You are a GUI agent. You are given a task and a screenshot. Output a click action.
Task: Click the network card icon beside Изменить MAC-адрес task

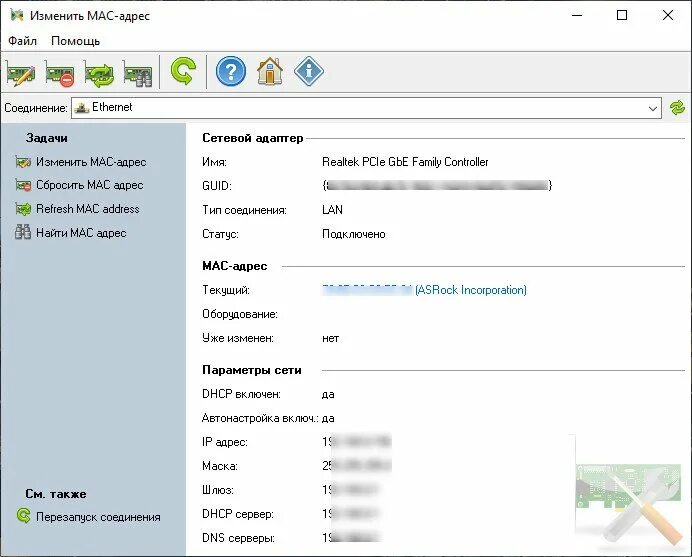pyautogui.click(x=23, y=162)
